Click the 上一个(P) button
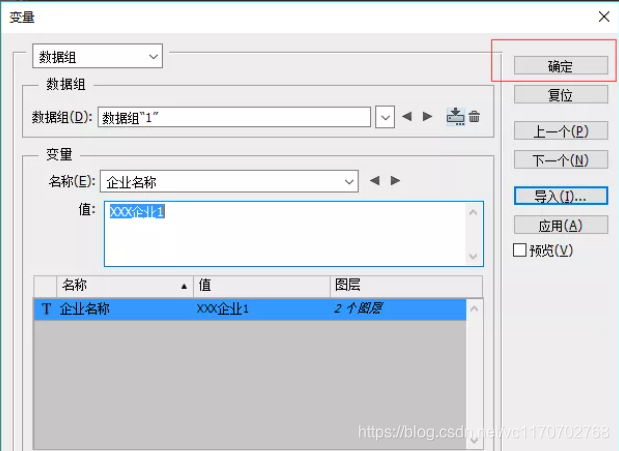 point(561,131)
